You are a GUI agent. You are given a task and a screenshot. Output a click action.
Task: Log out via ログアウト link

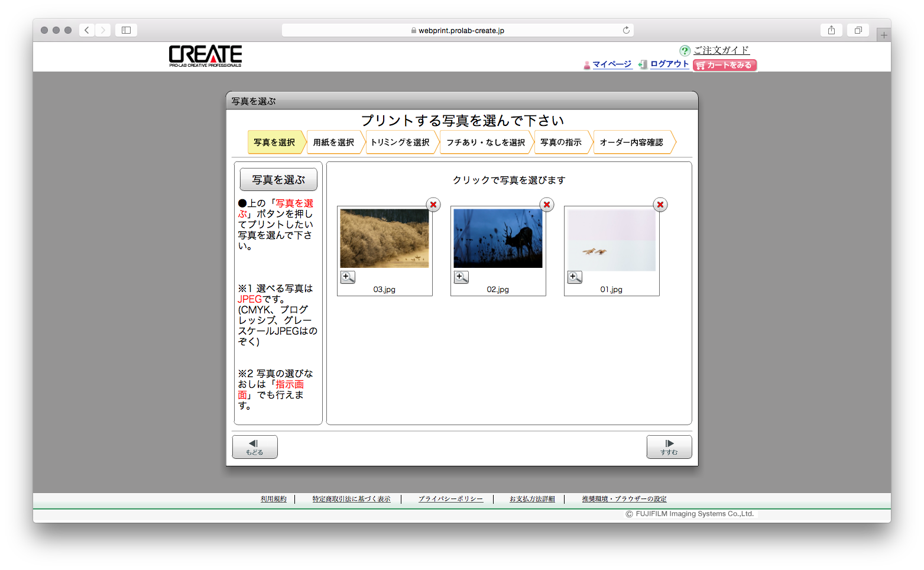669,64
